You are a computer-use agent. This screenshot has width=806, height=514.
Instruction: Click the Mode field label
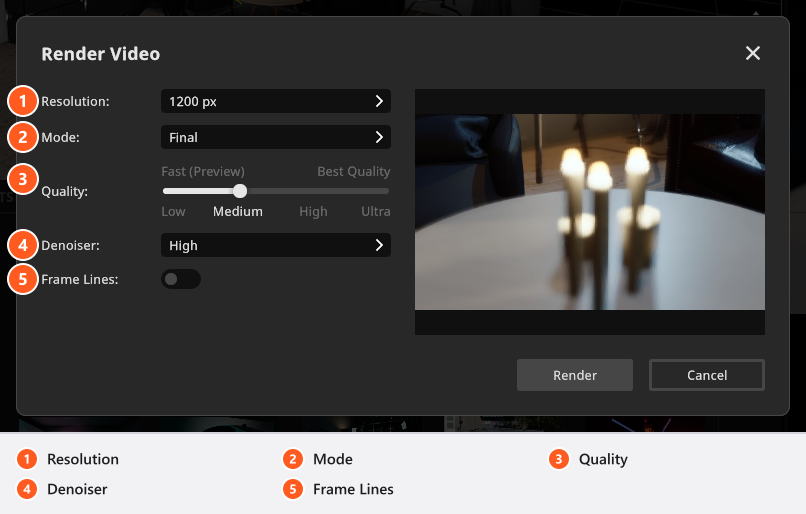coord(60,137)
